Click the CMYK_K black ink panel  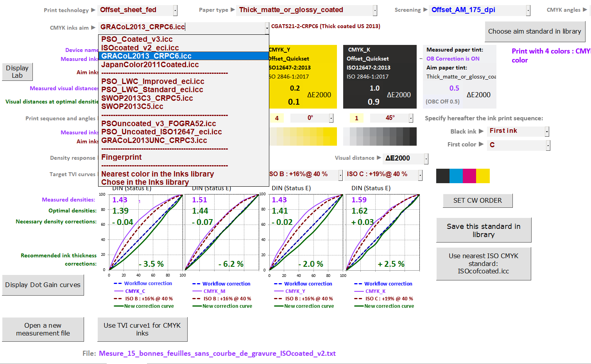[380, 77]
